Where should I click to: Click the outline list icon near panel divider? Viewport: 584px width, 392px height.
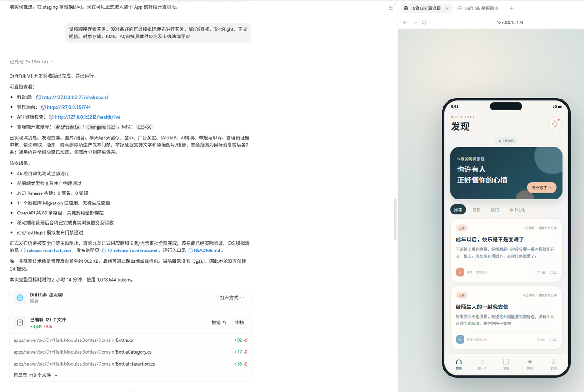coord(391,8)
